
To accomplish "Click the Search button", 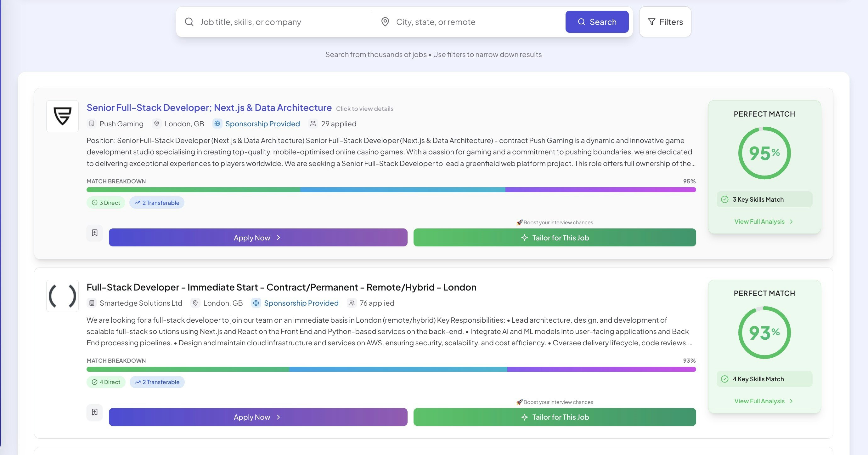I will [597, 22].
